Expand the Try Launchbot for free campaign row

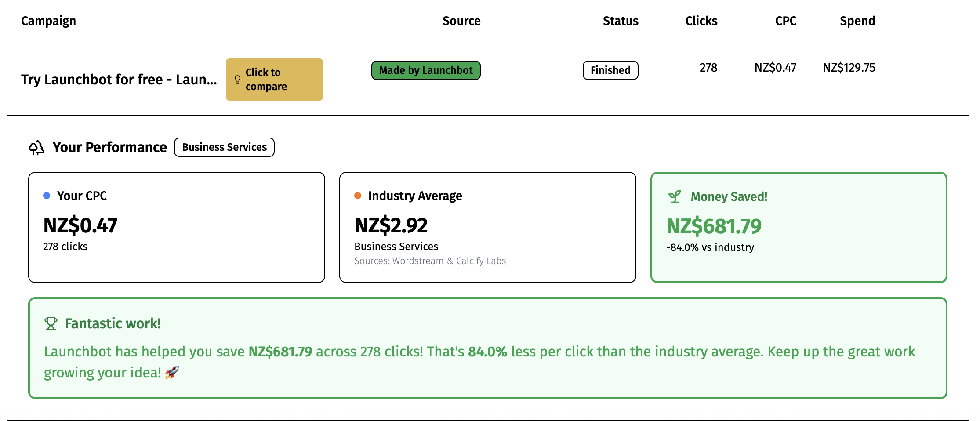pos(119,80)
